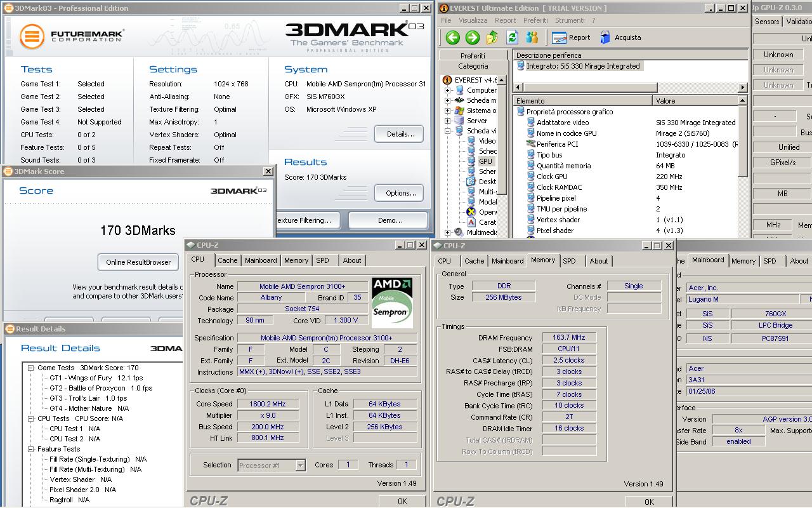Switch to Mainboard tab in CPU-Z CPU window

[x=261, y=260]
